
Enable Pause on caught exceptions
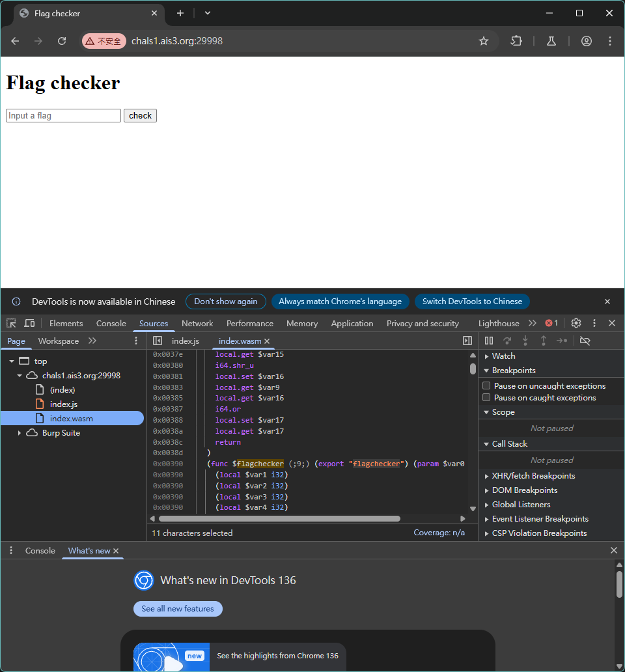click(x=486, y=398)
